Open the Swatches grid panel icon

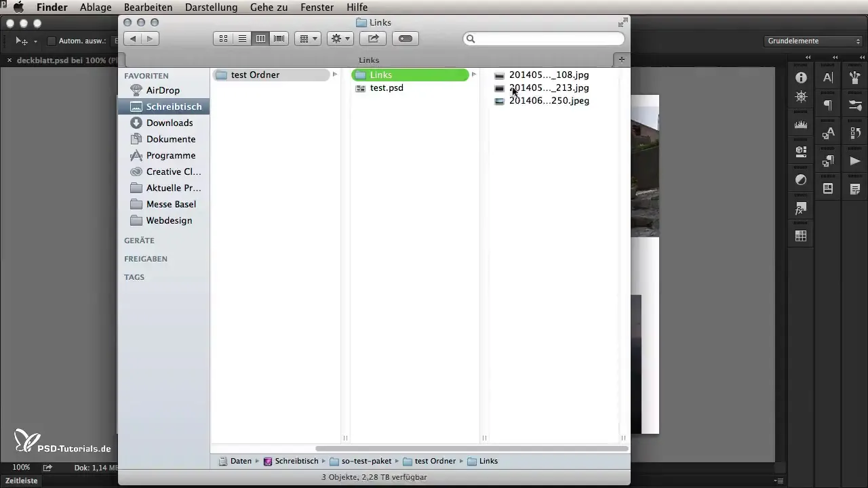tap(801, 236)
